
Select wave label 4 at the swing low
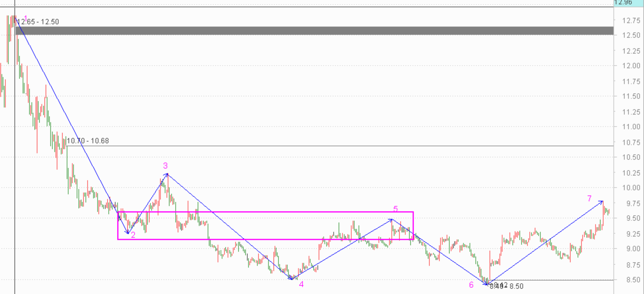point(301,284)
